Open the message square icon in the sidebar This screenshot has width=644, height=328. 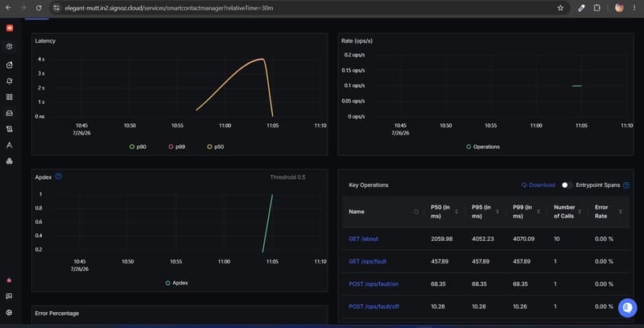point(9,297)
